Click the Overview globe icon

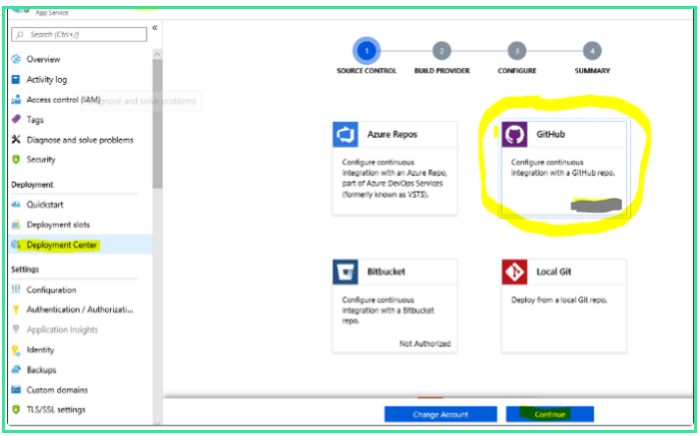click(16, 59)
